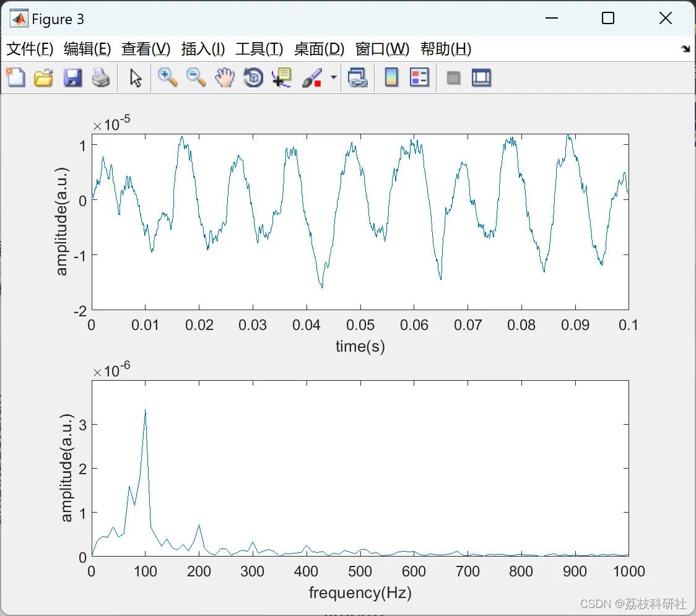Insert a colorbar via toolbar icon
The width and height of the screenshot is (696, 616).
(391, 77)
